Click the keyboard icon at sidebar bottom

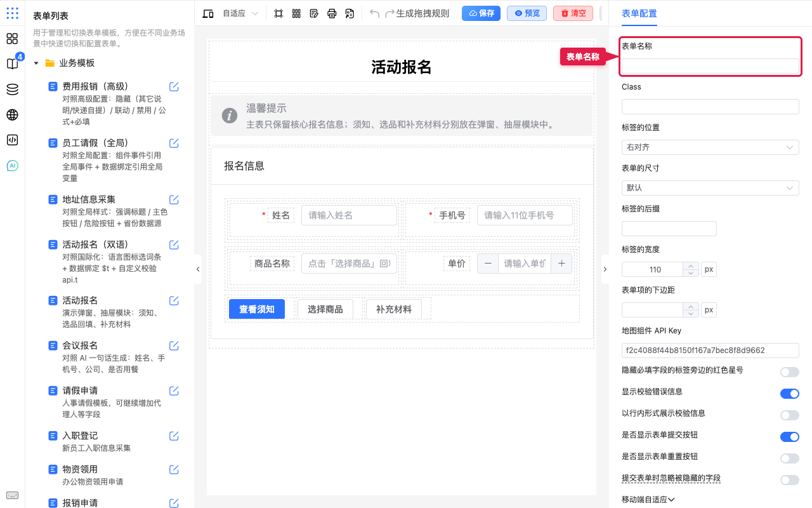click(12, 495)
